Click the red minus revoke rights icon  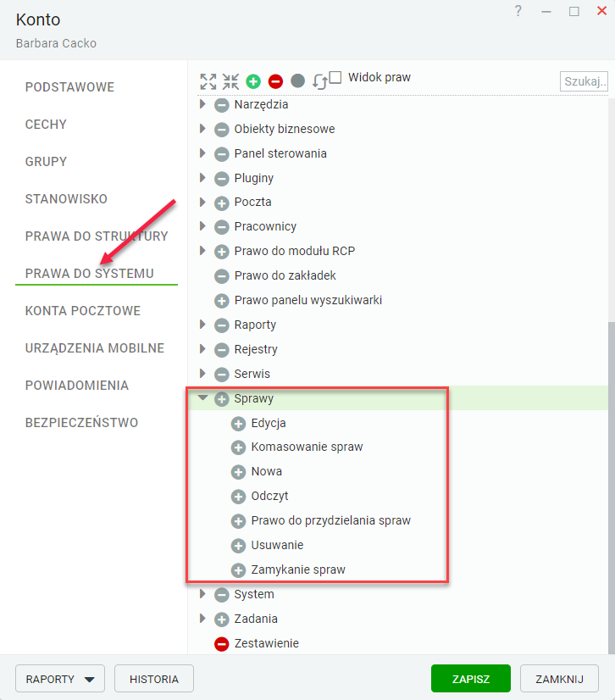pyautogui.click(x=276, y=81)
